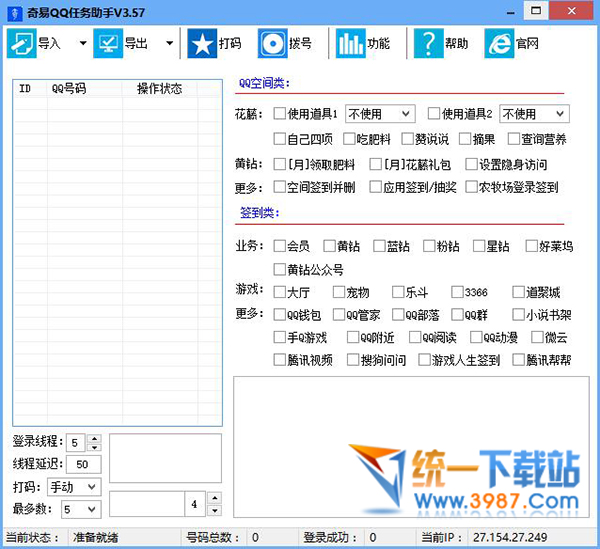Check the 蓝钻 option
The width and height of the screenshot is (600, 549).
[379, 246]
